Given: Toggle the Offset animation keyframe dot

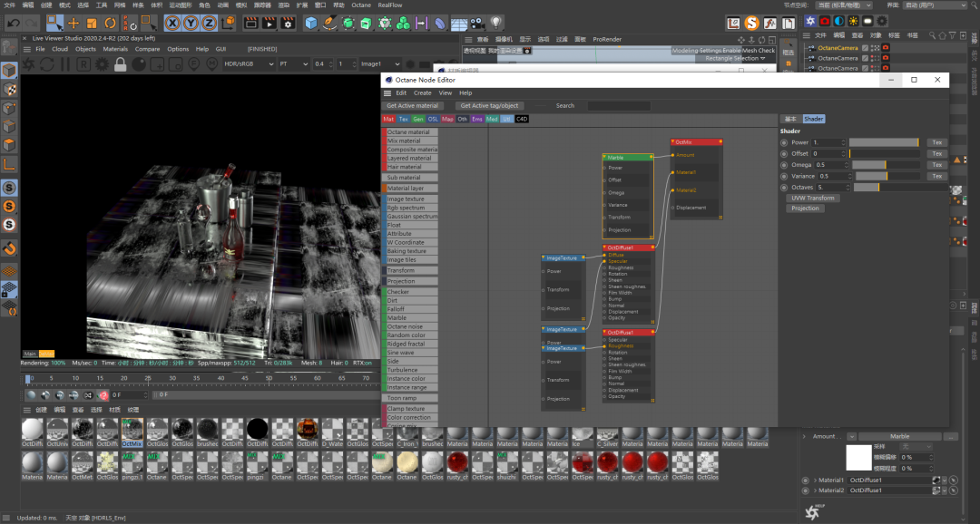Looking at the screenshot, I should [x=784, y=153].
